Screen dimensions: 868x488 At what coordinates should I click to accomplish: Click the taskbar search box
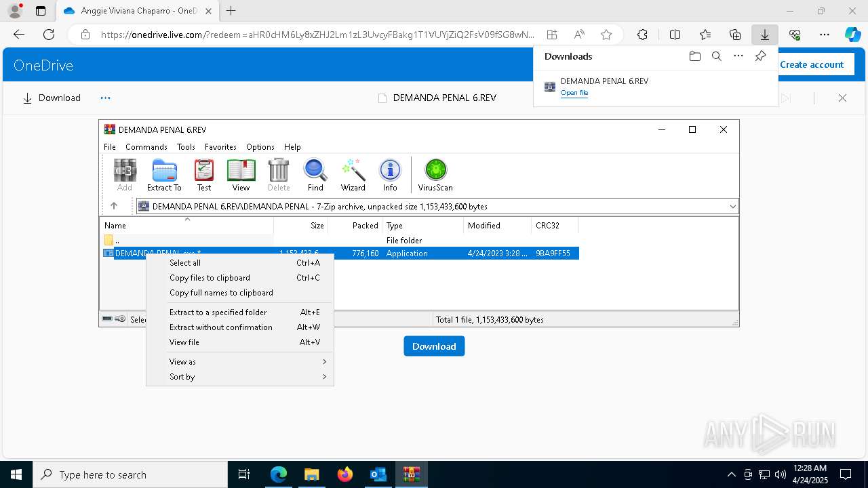(x=130, y=474)
